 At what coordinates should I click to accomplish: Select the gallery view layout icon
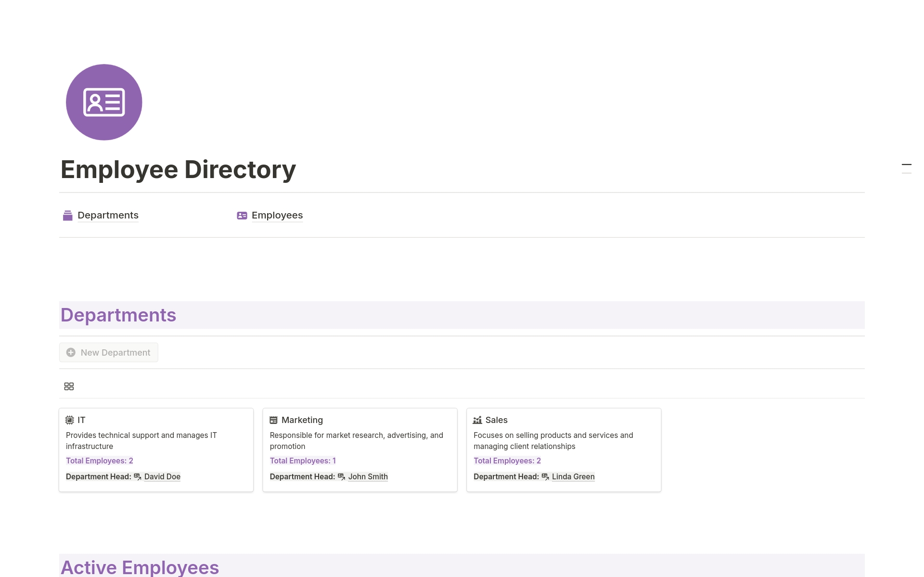click(x=69, y=386)
